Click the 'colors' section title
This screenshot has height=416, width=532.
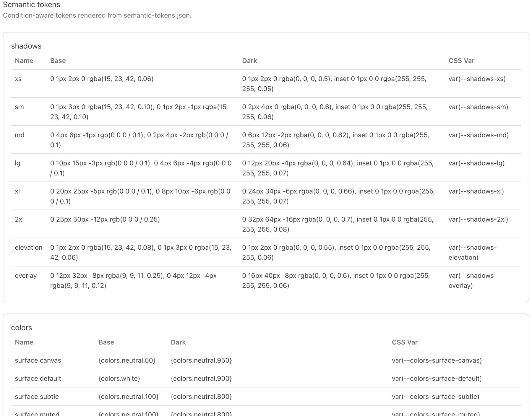[22, 328]
